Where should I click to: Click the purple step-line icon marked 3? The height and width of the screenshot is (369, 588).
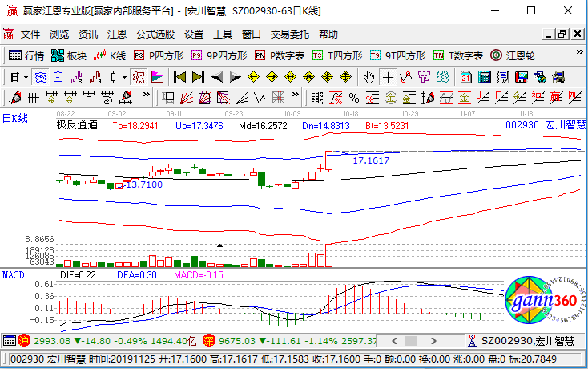tap(76, 78)
